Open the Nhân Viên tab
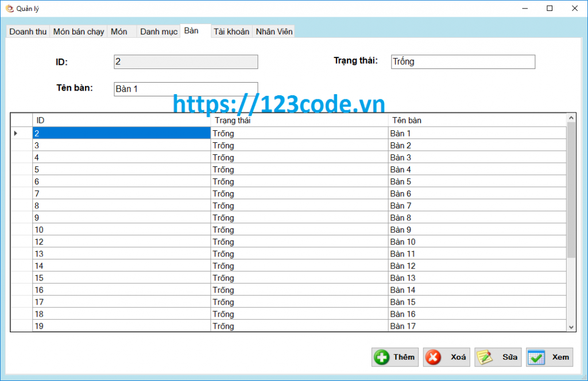This screenshot has height=381, width=588. click(274, 32)
